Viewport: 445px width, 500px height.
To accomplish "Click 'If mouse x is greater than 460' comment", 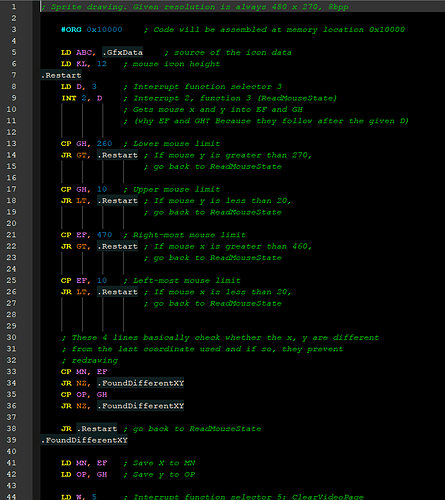I will click(228, 247).
